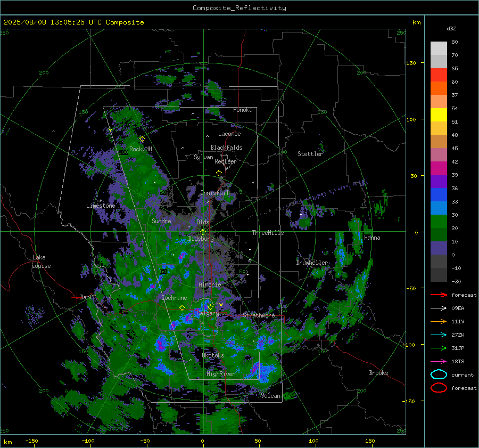Click the Drumheller label
The width and height of the screenshot is (479, 448).
[x=312, y=263]
